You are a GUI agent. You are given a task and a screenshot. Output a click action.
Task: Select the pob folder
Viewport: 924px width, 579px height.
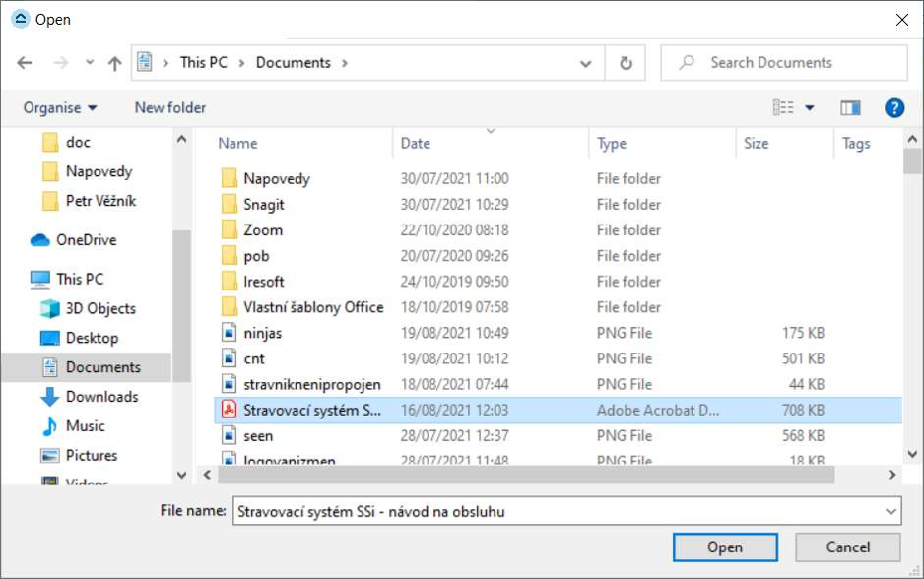256,256
